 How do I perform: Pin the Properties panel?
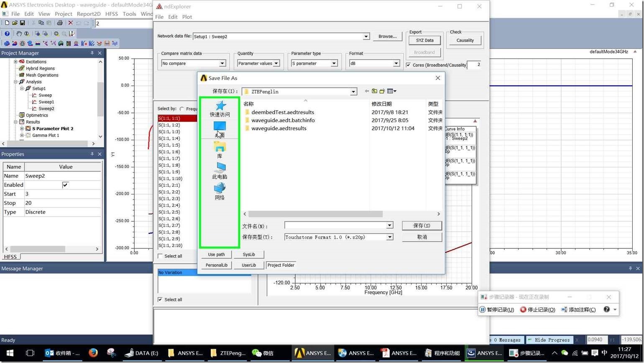click(x=92, y=154)
